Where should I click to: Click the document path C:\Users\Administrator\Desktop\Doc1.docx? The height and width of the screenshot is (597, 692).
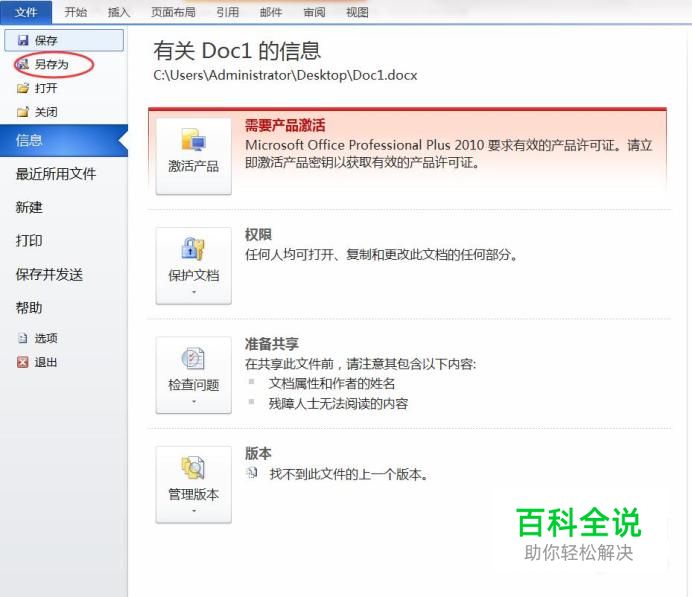tap(285, 75)
